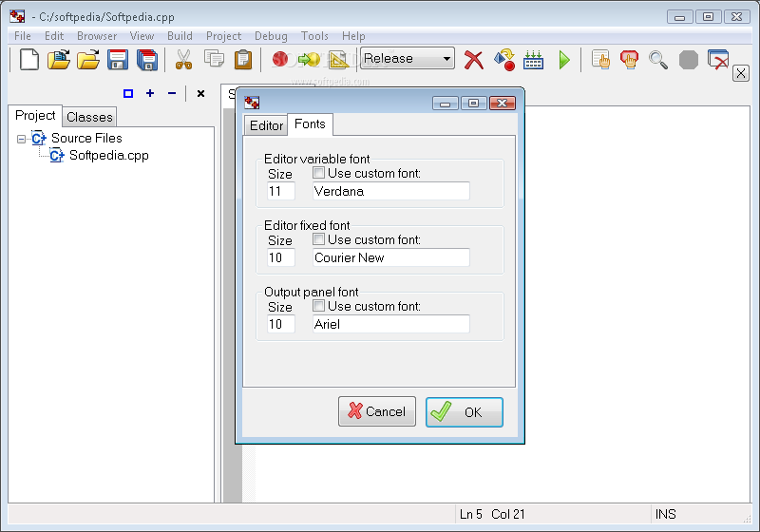
Task: Save file with the floppy disk icon
Action: click(117, 60)
